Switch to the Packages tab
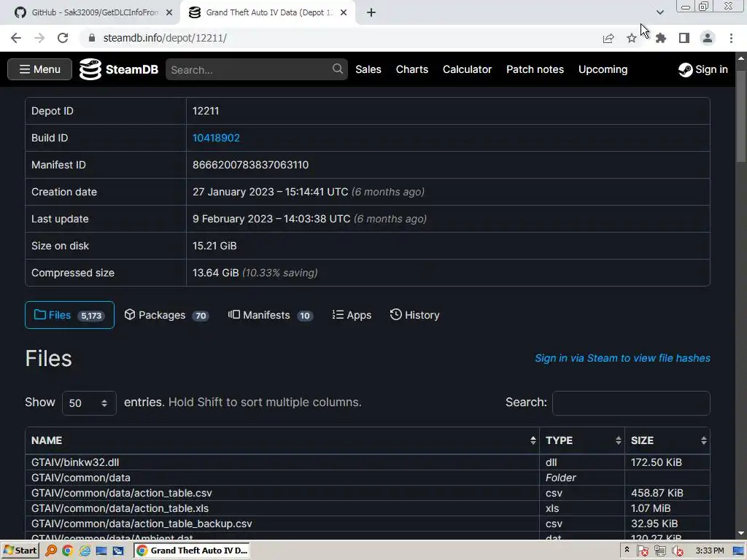Screen dimensions: 747x560 [x=166, y=315]
